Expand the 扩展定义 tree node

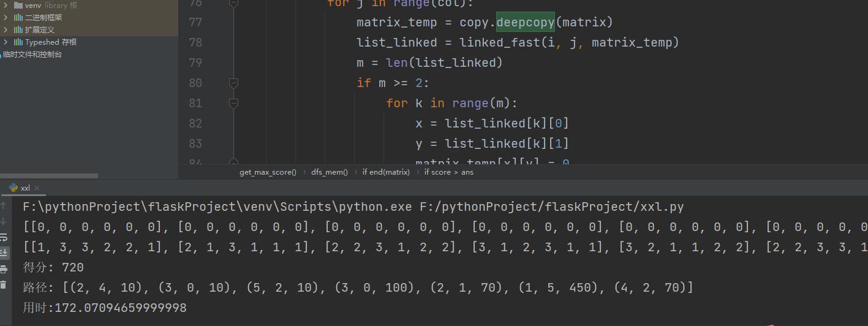coord(6,29)
